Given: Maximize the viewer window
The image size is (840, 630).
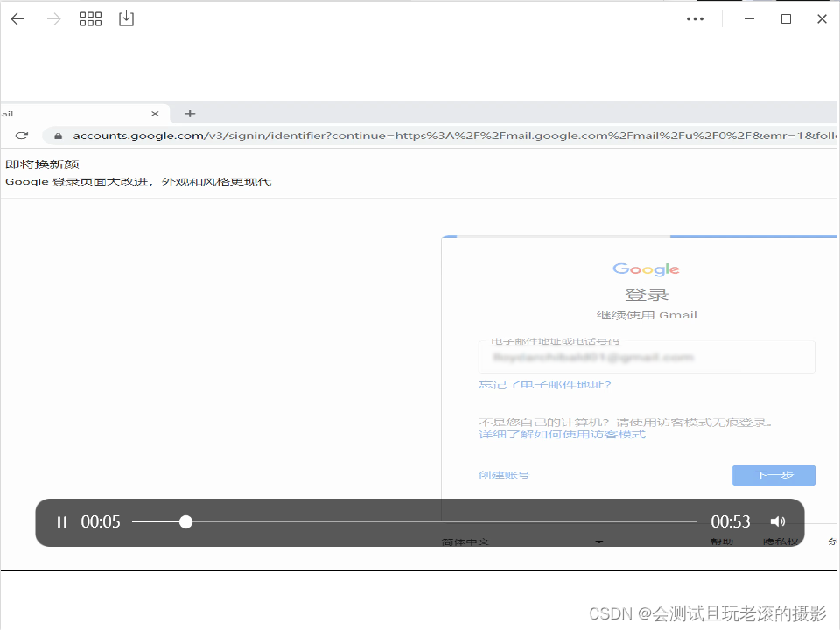Looking at the screenshot, I should [x=786, y=18].
